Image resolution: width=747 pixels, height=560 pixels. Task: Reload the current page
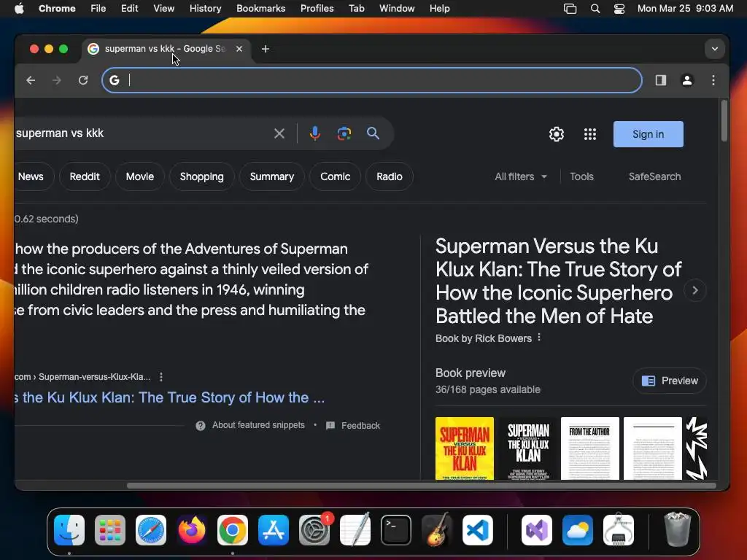click(x=83, y=80)
